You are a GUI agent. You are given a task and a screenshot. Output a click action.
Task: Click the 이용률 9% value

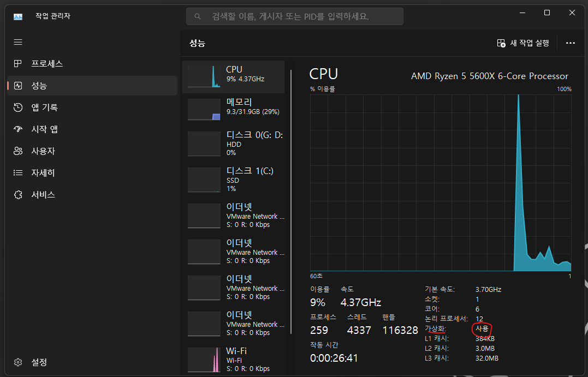pos(318,302)
